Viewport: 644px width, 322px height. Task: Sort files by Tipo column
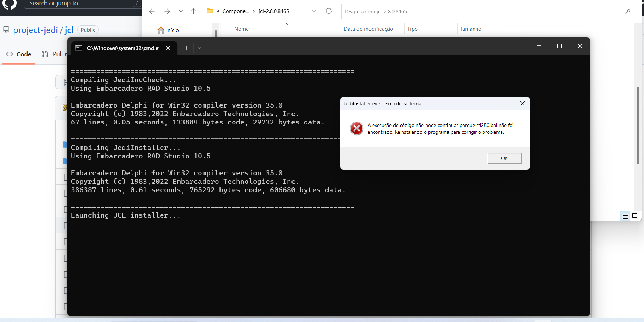(413, 29)
